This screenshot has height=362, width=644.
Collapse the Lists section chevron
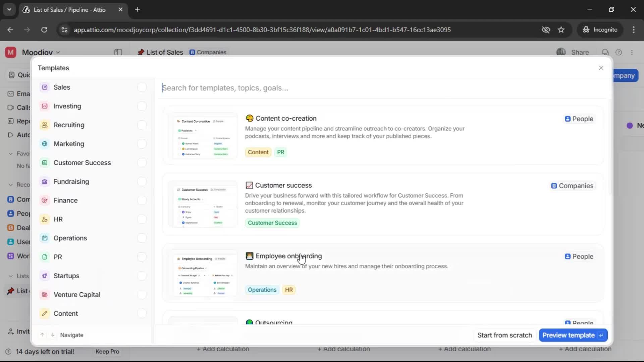pos(11,276)
